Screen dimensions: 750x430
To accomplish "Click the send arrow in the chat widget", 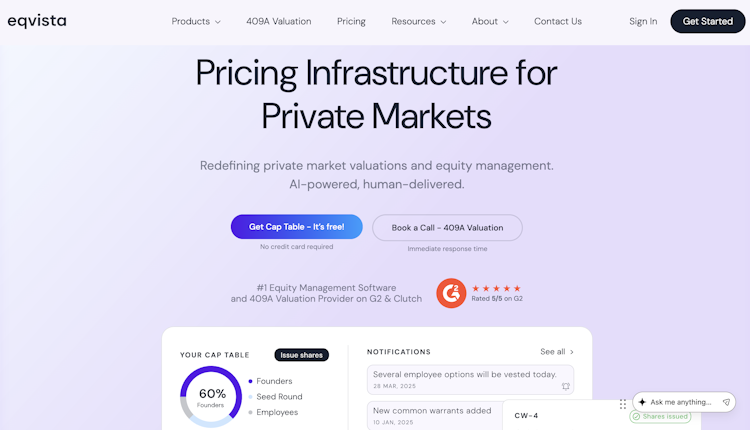I will (726, 402).
